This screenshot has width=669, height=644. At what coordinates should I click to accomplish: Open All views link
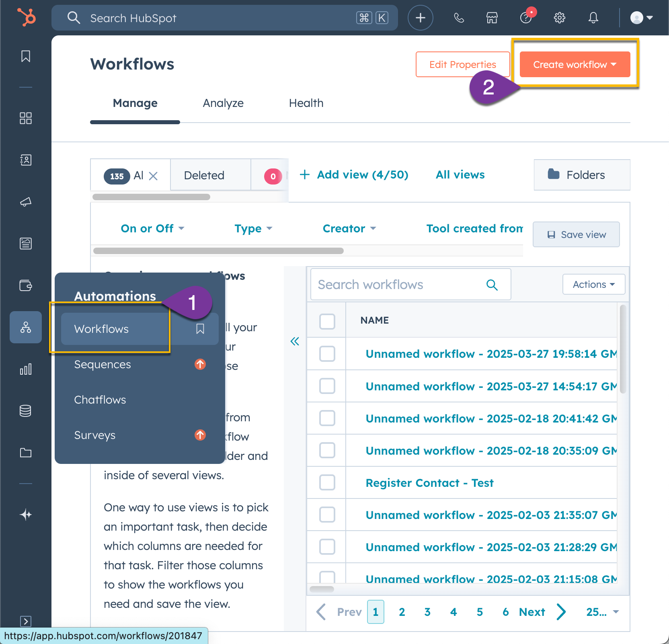point(460,174)
